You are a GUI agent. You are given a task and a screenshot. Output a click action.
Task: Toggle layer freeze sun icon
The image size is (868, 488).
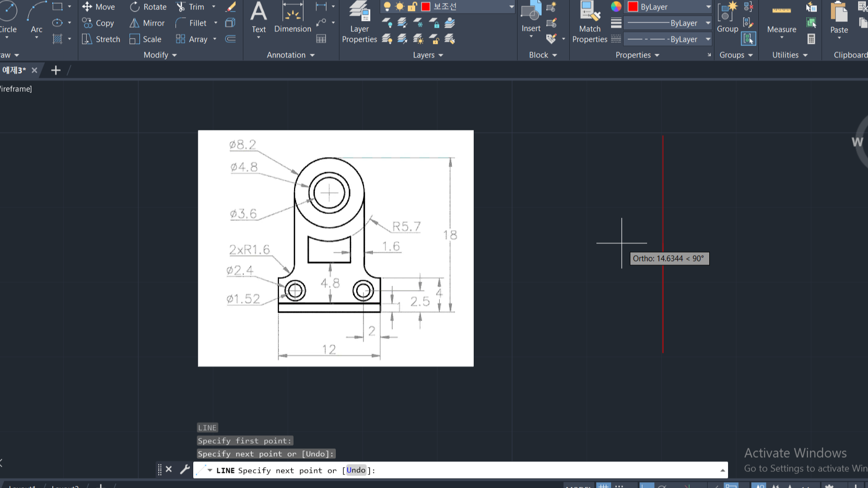coord(400,7)
